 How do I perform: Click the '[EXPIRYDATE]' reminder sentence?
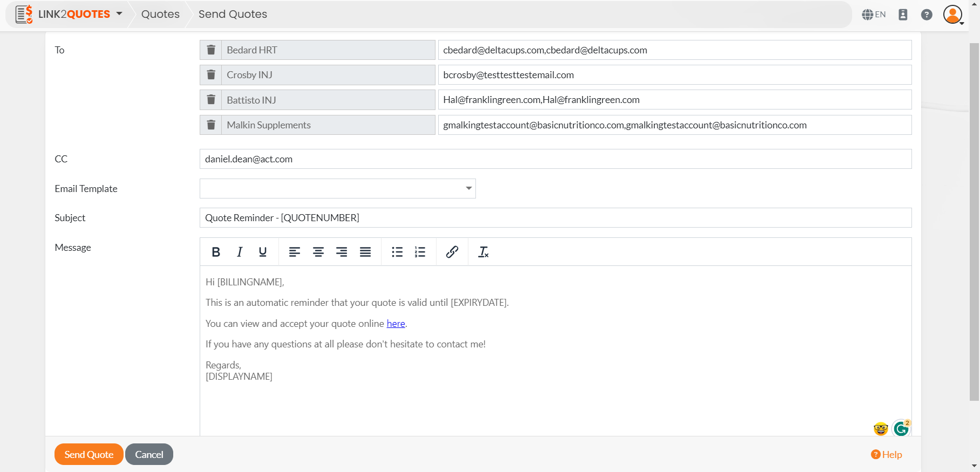click(357, 303)
